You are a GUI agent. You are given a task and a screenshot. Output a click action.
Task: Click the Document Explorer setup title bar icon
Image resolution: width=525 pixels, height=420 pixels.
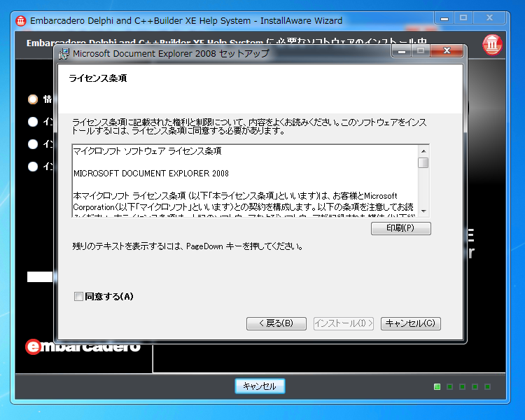(x=64, y=54)
